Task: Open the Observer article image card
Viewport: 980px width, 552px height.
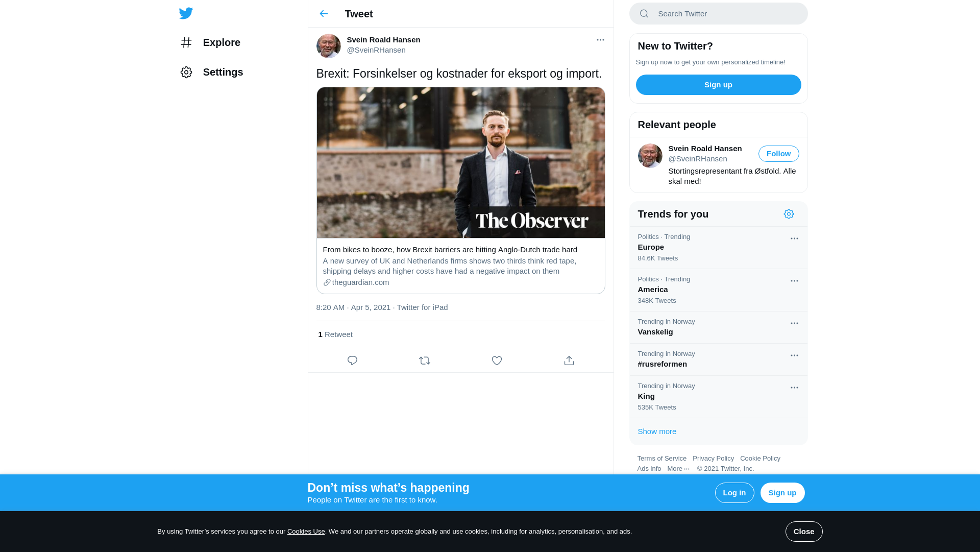Action: pyautogui.click(x=460, y=162)
